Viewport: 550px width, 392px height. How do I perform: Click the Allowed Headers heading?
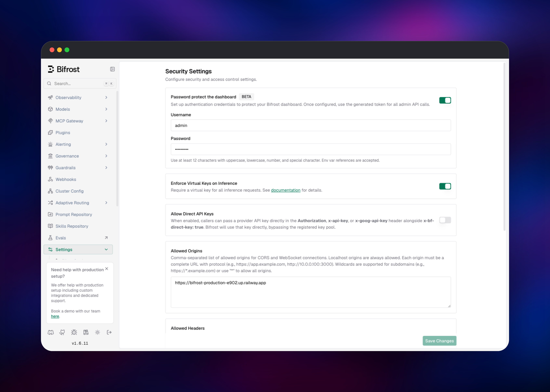tap(188, 328)
